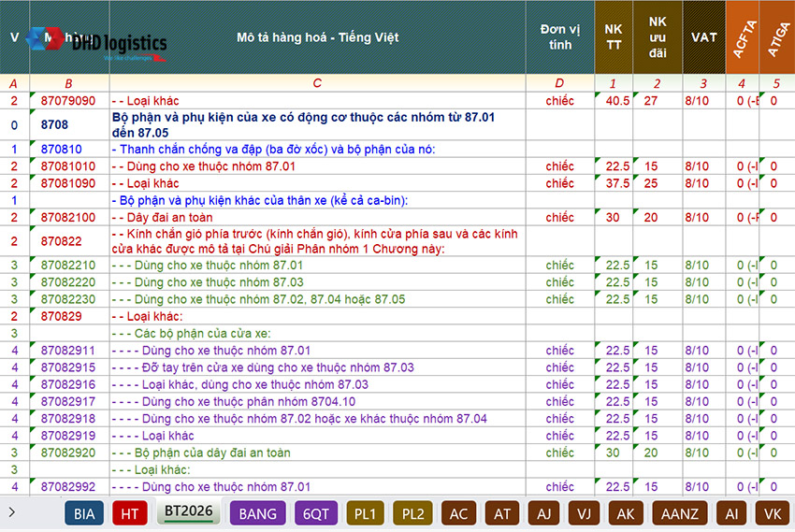Select code cell 87082917
The image size is (795, 532).
(69, 402)
